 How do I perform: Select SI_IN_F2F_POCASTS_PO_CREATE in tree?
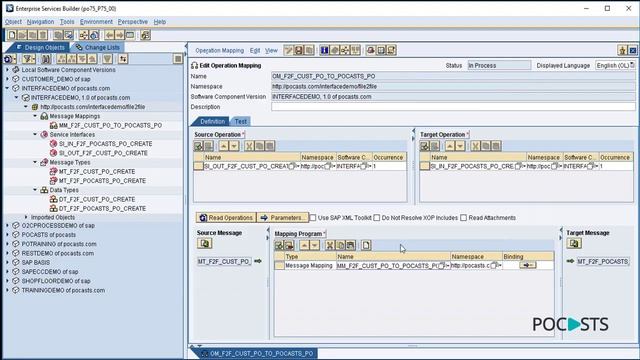tap(105, 144)
